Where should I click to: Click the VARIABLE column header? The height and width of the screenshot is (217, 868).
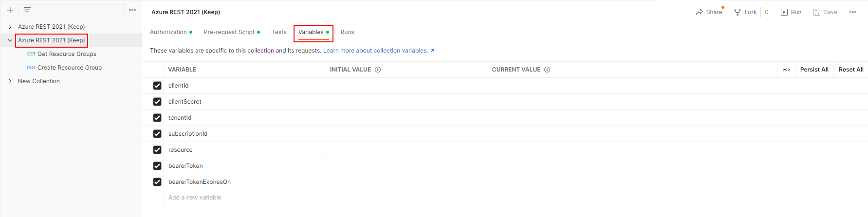click(182, 70)
